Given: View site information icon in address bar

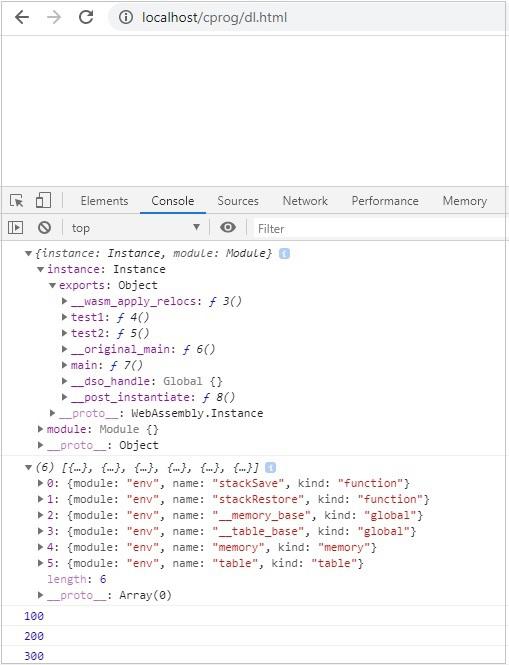Looking at the screenshot, I should pos(126,17).
